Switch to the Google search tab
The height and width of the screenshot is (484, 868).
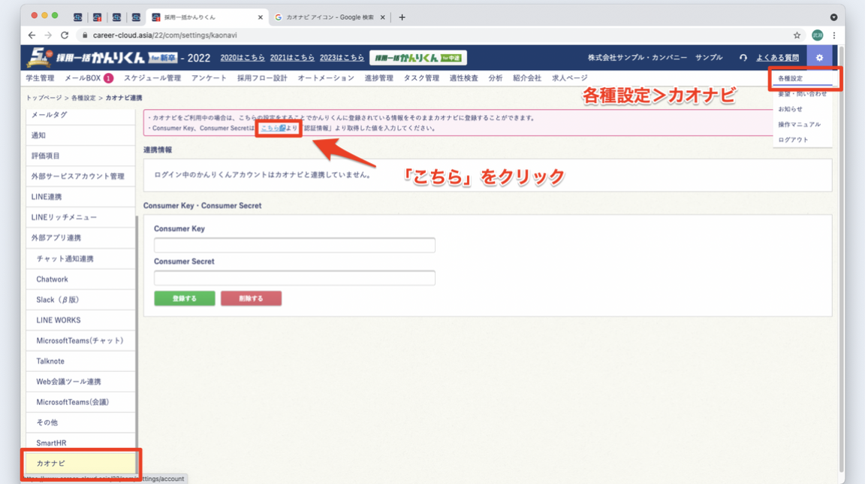(x=329, y=17)
